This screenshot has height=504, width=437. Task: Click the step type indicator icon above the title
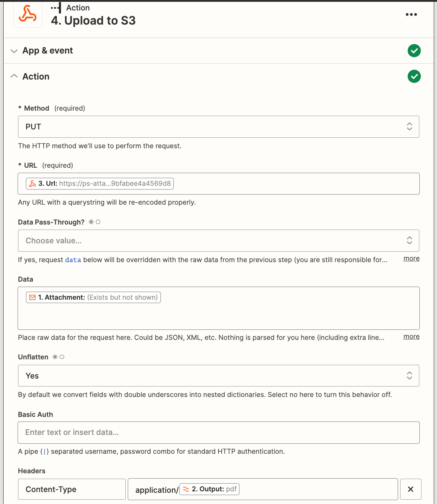pyautogui.click(x=56, y=8)
